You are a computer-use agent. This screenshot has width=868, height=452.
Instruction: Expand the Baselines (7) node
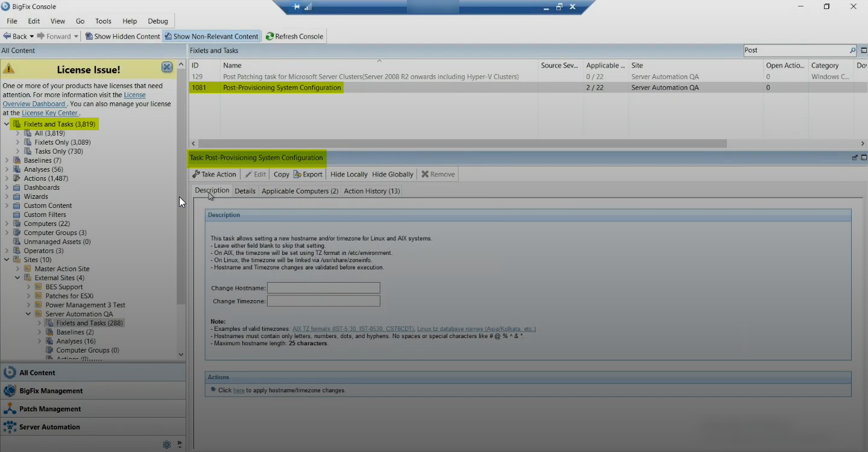click(7, 160)
